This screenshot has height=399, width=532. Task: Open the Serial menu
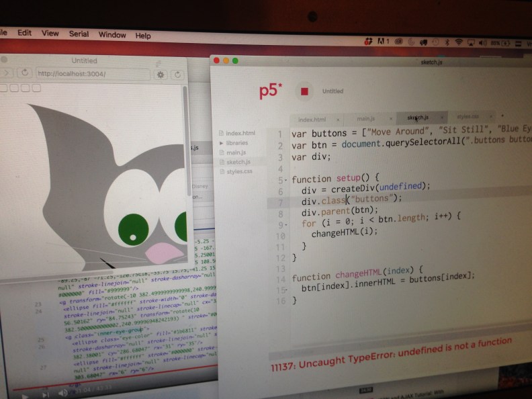tap(79, 34)
